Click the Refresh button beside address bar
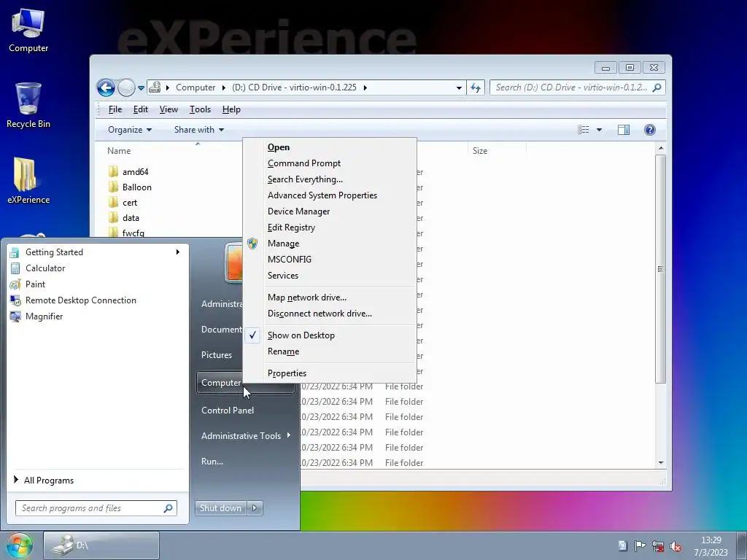Screen dimensions: 747x560 tap(476, 87)
